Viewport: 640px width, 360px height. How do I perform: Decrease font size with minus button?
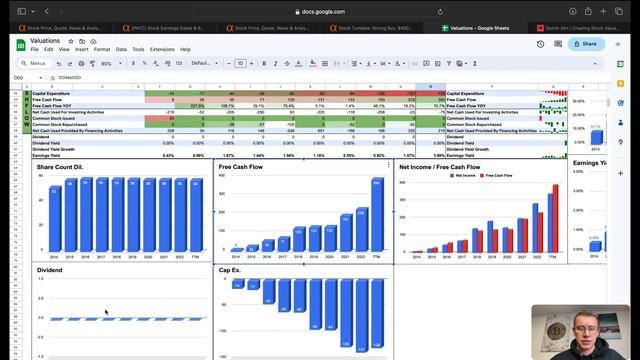229,64
